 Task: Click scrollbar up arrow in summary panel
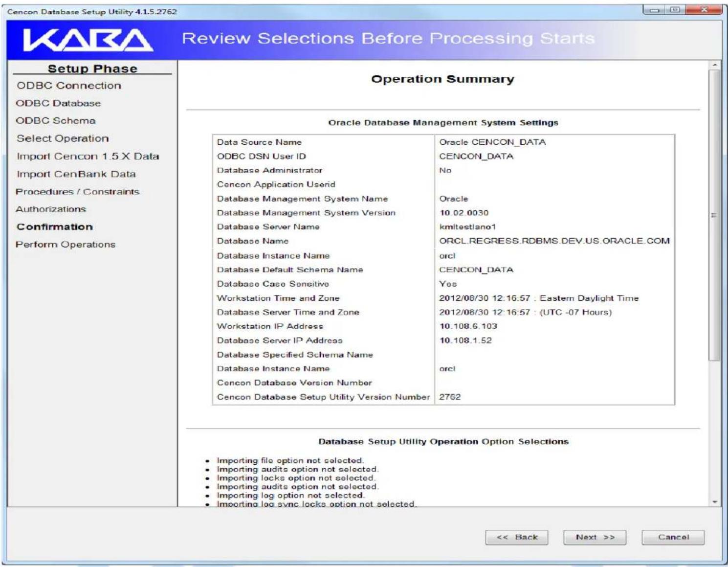(x=715, y=65)
